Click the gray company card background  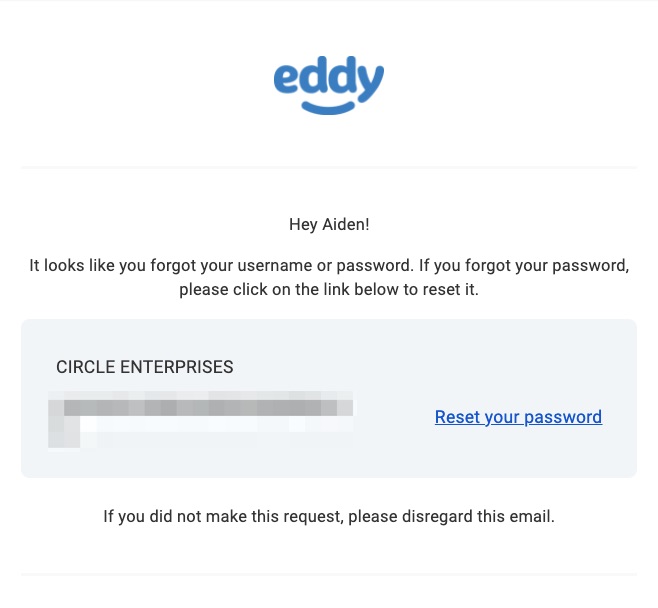click(329, 398)
